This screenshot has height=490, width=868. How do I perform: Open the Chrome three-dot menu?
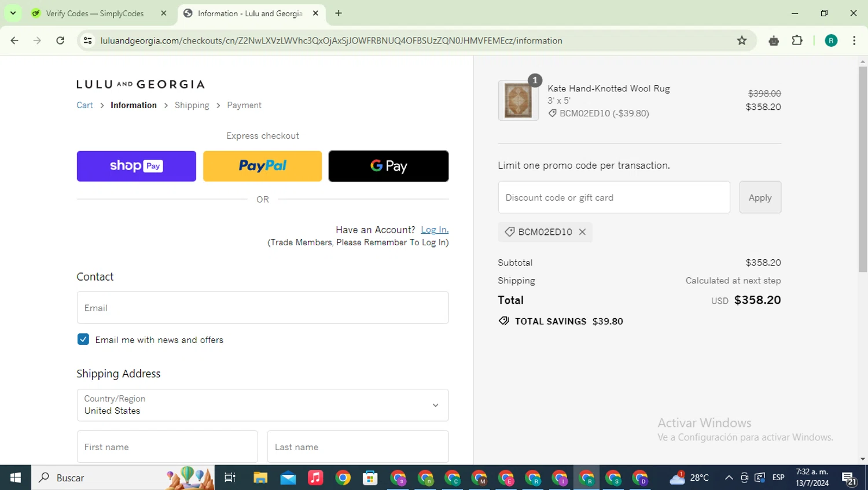(854, 40)
